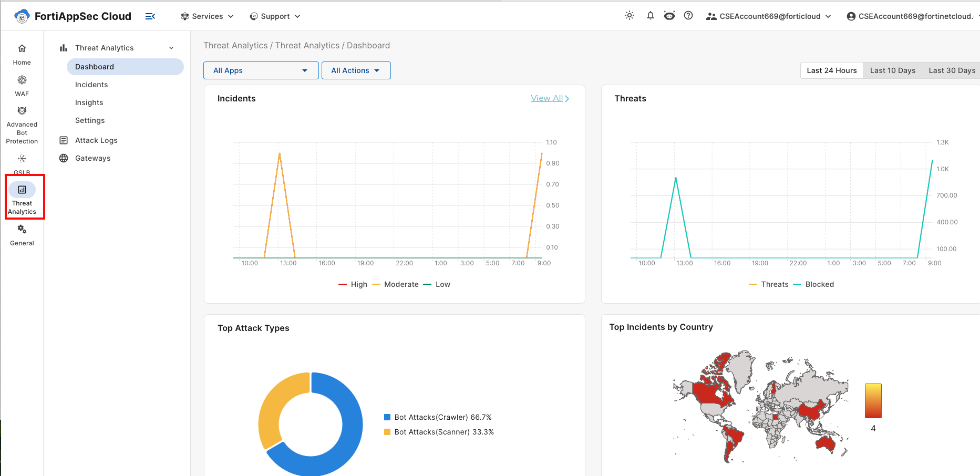Click the 13:00 peak on Threats chart
The image size is (980, 476).
coord(676,178)
